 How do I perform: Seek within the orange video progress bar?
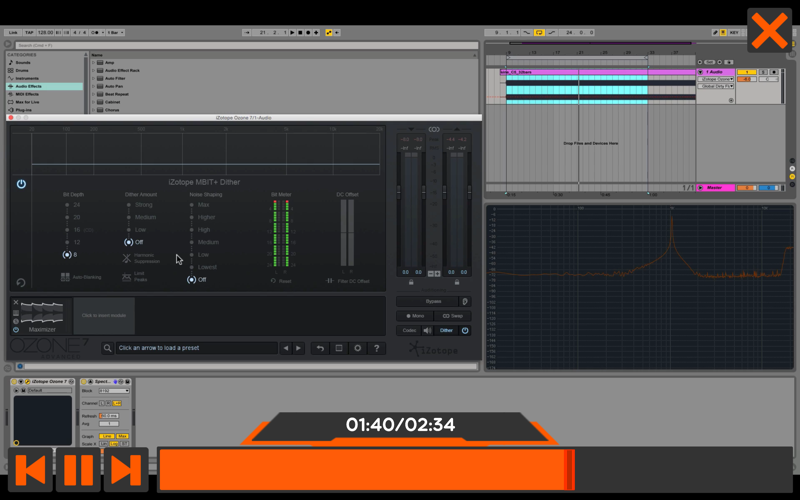(x=474, y=469)
